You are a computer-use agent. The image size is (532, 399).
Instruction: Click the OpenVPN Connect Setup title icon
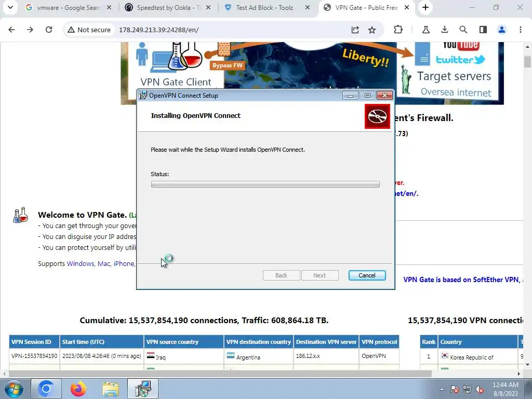(143, 96)
